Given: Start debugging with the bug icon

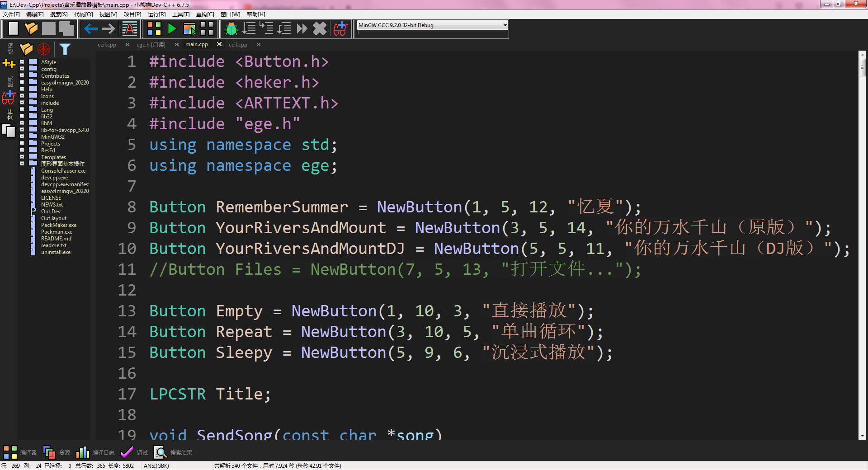Looking at the screenshot, I should [x=231, y=28].
